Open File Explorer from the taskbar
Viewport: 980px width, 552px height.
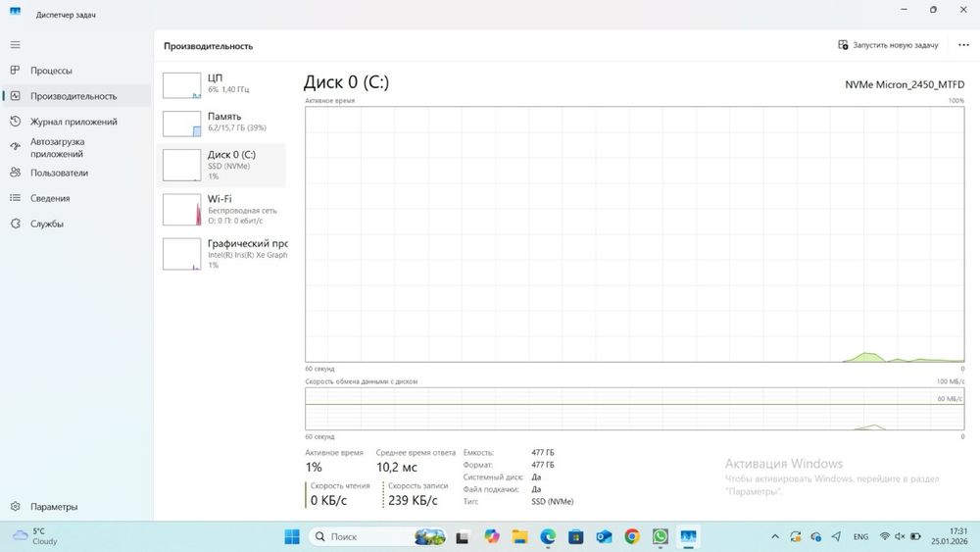coord(520,536)
